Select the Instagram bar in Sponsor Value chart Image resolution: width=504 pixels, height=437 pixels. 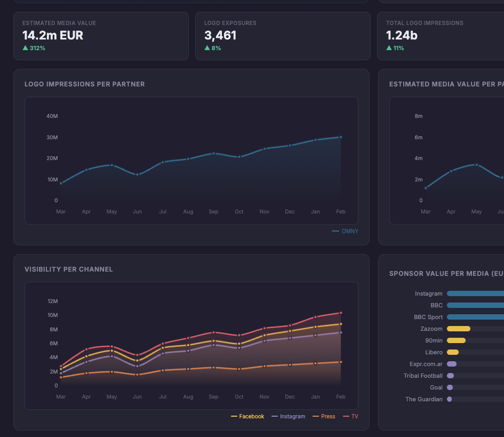click(x=475, y=293)
